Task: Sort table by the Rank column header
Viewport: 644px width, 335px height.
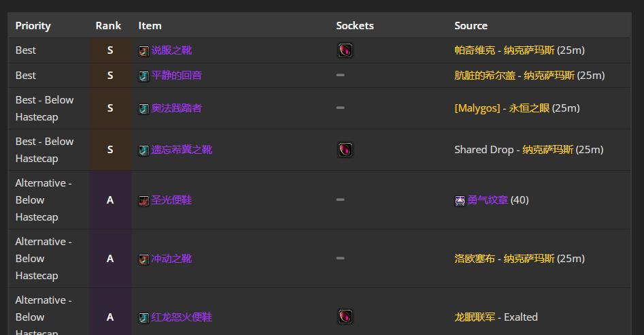Action: tap(108, 26)
